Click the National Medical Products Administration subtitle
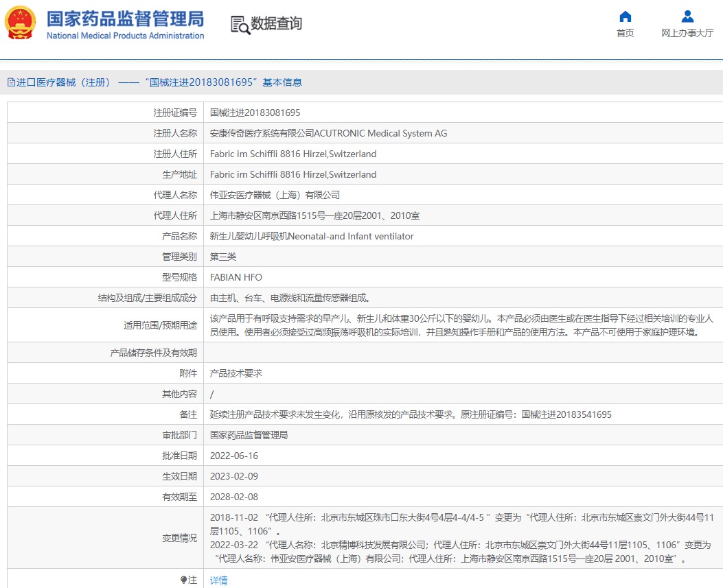Screen dimensions: 723x588 125,36
